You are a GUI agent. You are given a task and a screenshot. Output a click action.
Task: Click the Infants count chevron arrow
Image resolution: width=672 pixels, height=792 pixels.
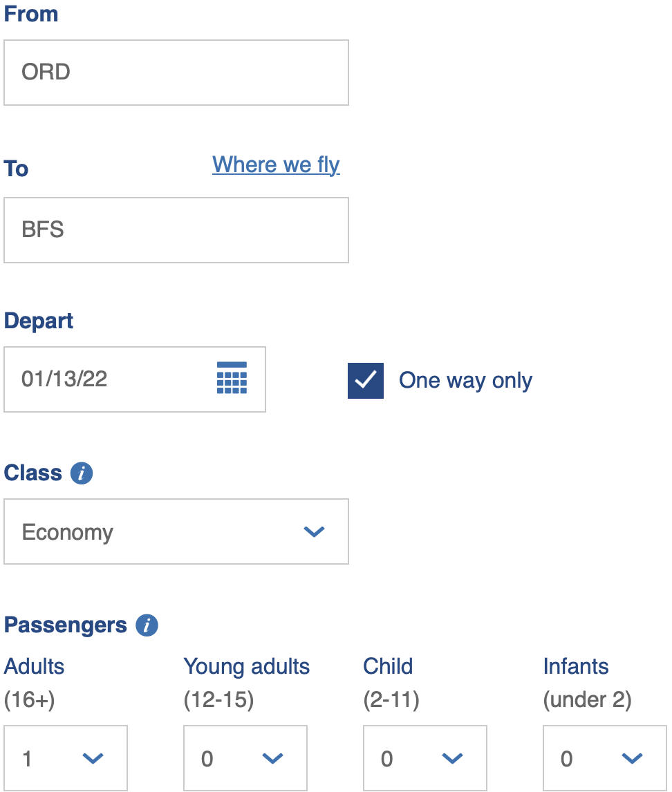point(632,758)
